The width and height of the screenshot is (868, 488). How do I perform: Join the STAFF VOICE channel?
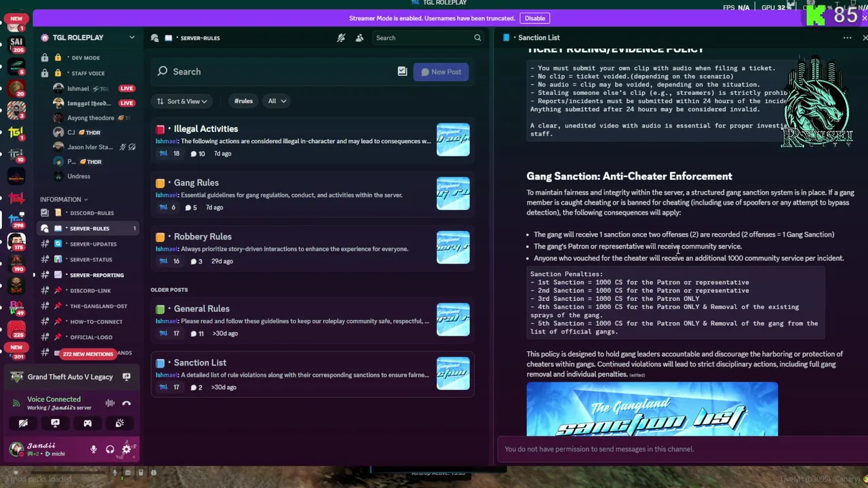click(88, 73)
